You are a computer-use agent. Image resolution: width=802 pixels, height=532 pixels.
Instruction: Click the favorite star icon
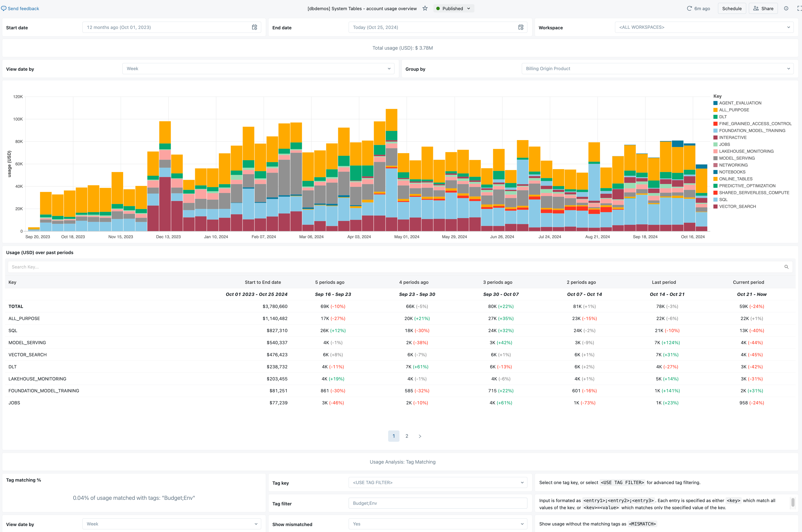pyautogui.click(x=425, y=8)
